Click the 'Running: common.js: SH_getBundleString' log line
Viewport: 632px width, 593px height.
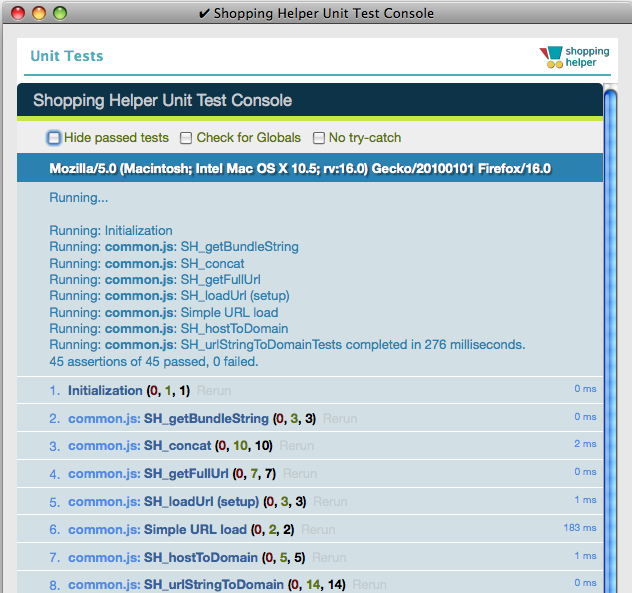[174, 247]
